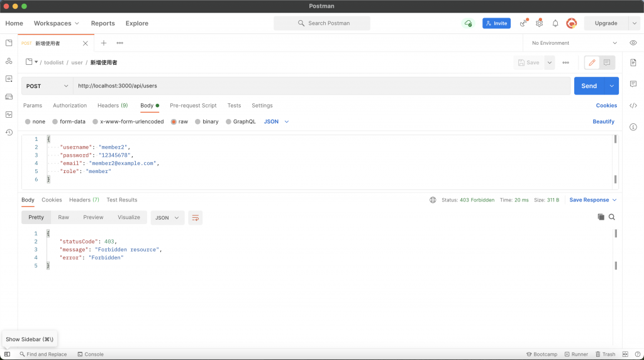Open notifications bell icon
The image size is (644, 360).
coord(555,23)
